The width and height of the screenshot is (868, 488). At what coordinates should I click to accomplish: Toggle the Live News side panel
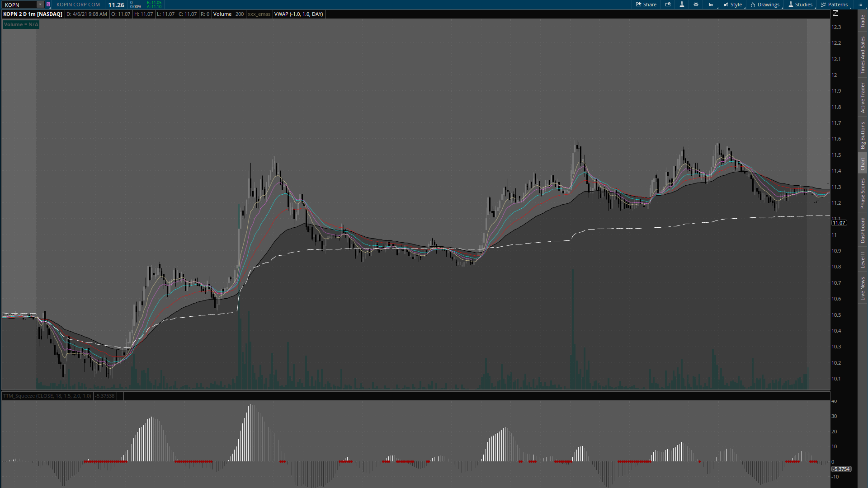pos(863,288)
